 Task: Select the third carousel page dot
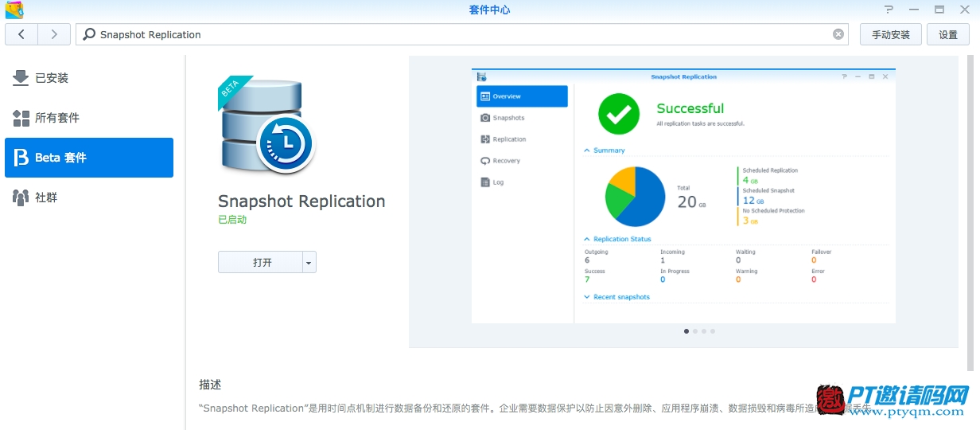click(x=704, y=331)
